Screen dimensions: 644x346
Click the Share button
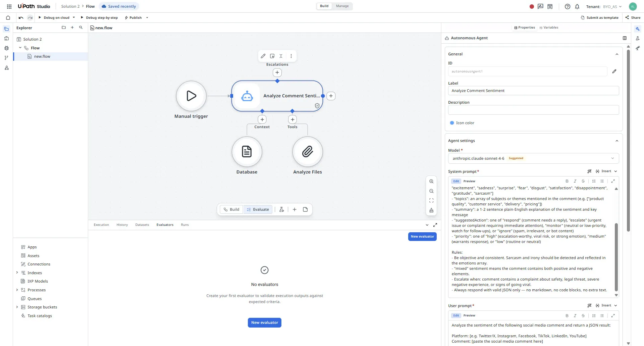[x=633, y=18]
